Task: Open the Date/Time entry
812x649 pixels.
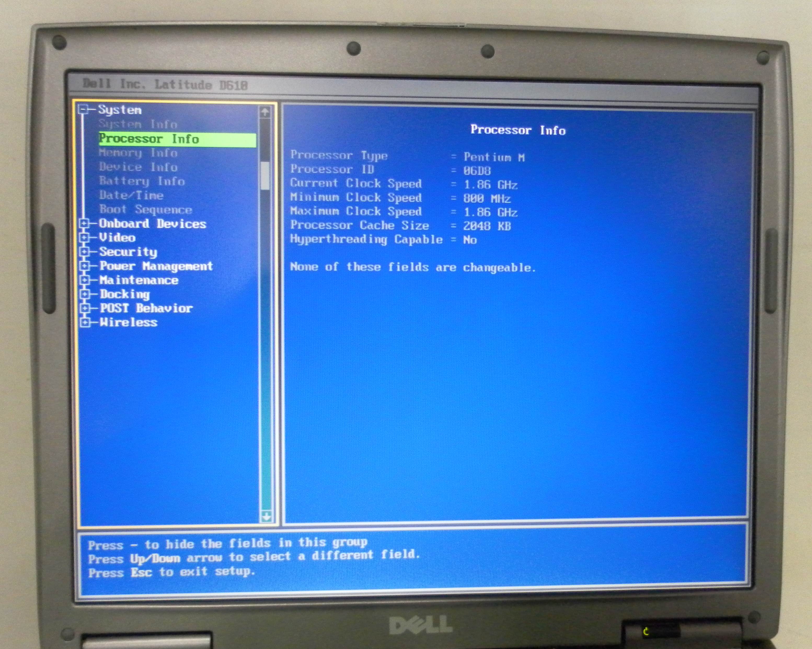Action: point(131,195)
